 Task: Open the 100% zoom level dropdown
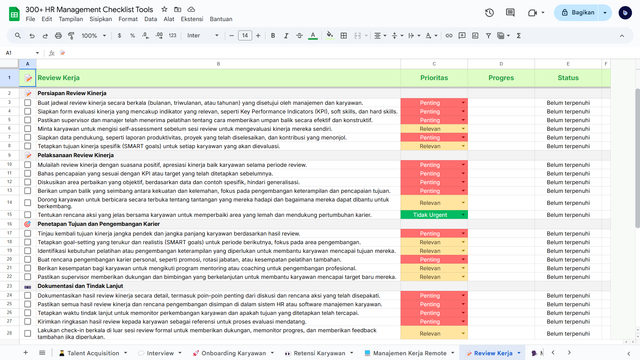tap(93, 36)
